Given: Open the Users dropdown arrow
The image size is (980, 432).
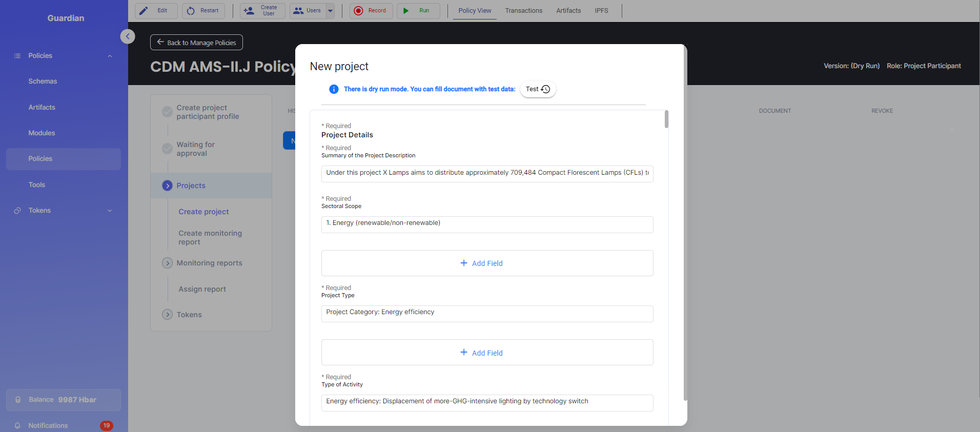Looking at the screenshot, I should click(x=331, y=11).
